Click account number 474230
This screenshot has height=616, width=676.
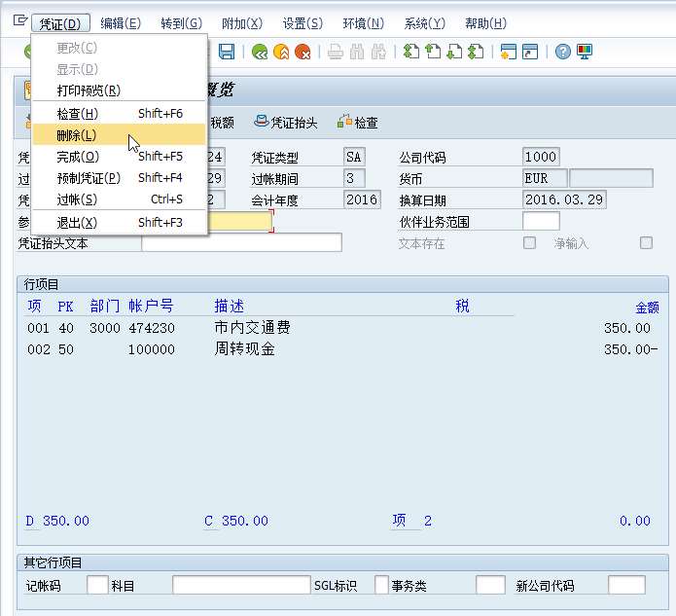[x=152, y=328]
